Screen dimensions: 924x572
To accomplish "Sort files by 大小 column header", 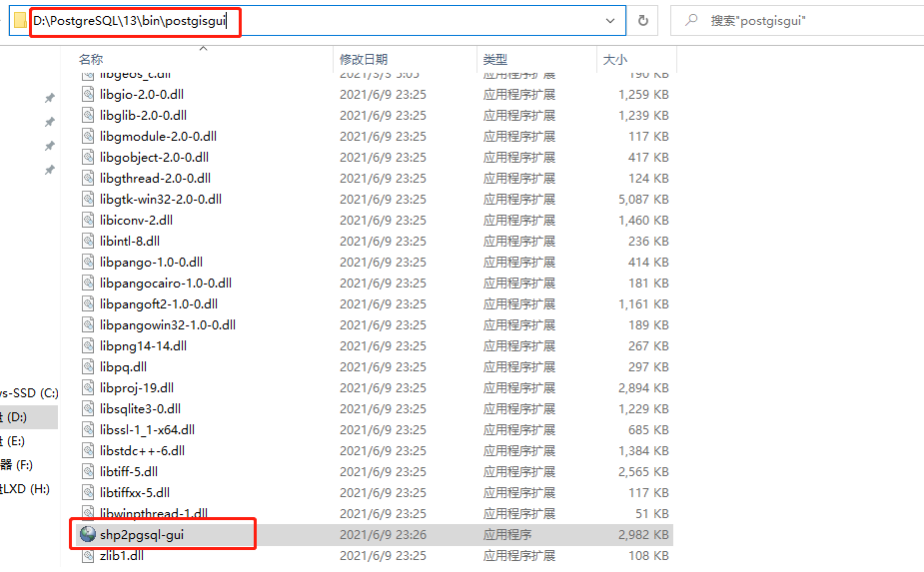I will (x=614, y=60).
